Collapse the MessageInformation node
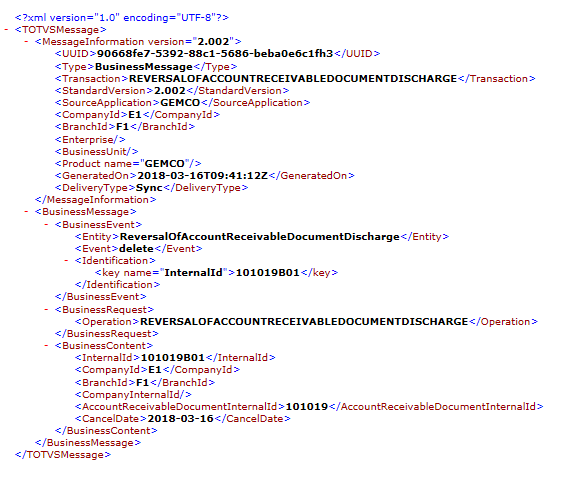The image size is (578, 481). 26,42
